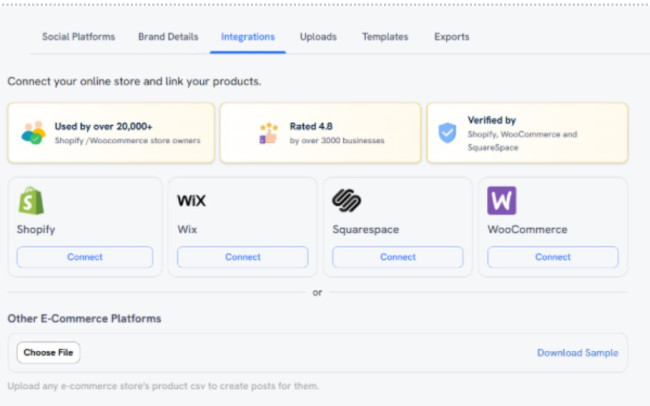Switch to the Brand Details tab
Screen dimensions: 650x406
coord(168,37)
